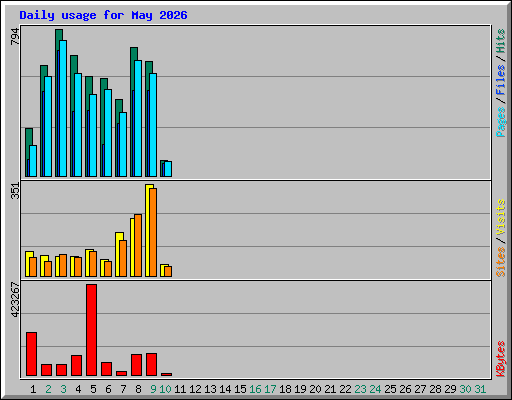Click the '794' top axis value
This screenshot has width=512, height=400.
[x=15, y=37]
